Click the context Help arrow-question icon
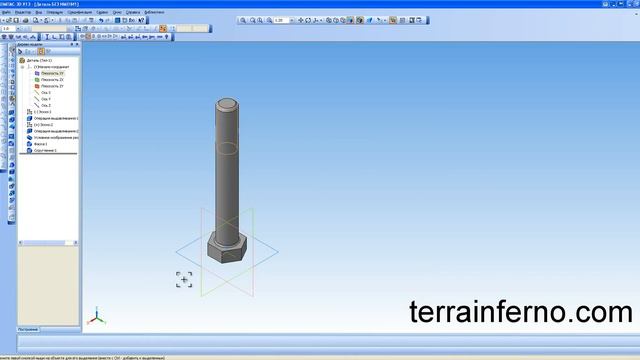This screenshot has width=640, height=360. (141, 20)
